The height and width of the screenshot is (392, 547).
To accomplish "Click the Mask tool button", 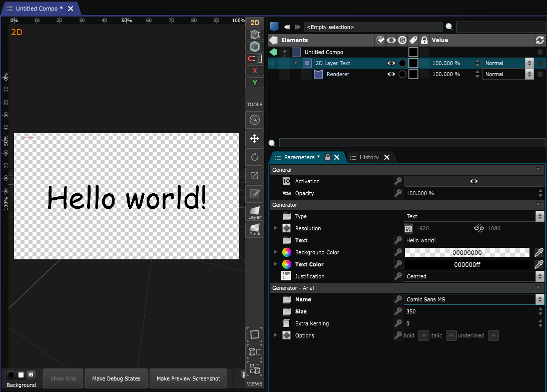I will pos(255,230).
